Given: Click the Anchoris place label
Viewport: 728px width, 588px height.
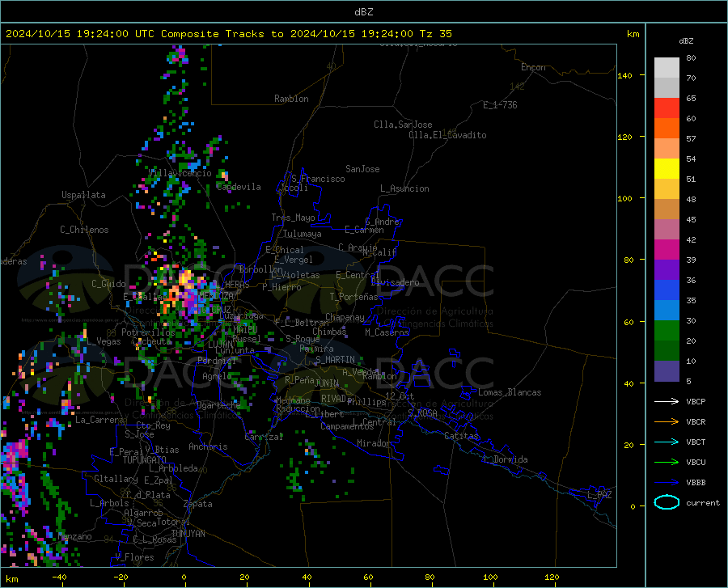Looking at the screenshot, I should (x=208, y=446).
